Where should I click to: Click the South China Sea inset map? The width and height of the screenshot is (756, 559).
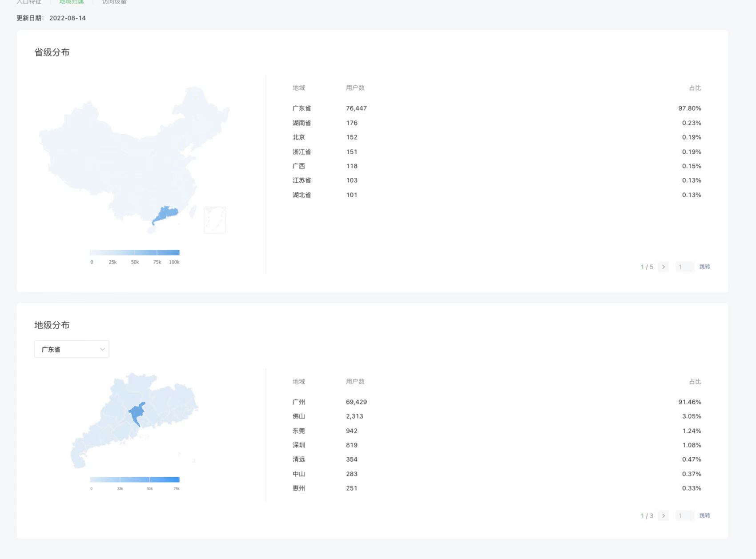coord(215,220)
